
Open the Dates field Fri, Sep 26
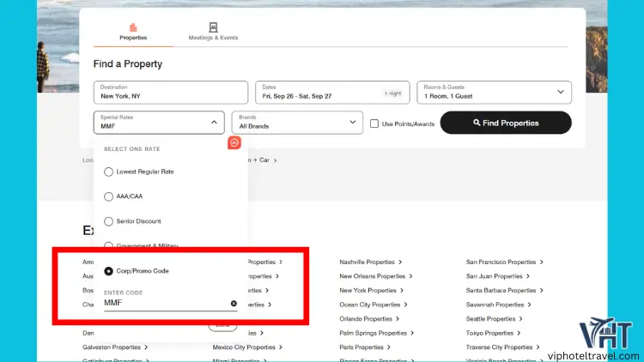click(x=332, y=93)
